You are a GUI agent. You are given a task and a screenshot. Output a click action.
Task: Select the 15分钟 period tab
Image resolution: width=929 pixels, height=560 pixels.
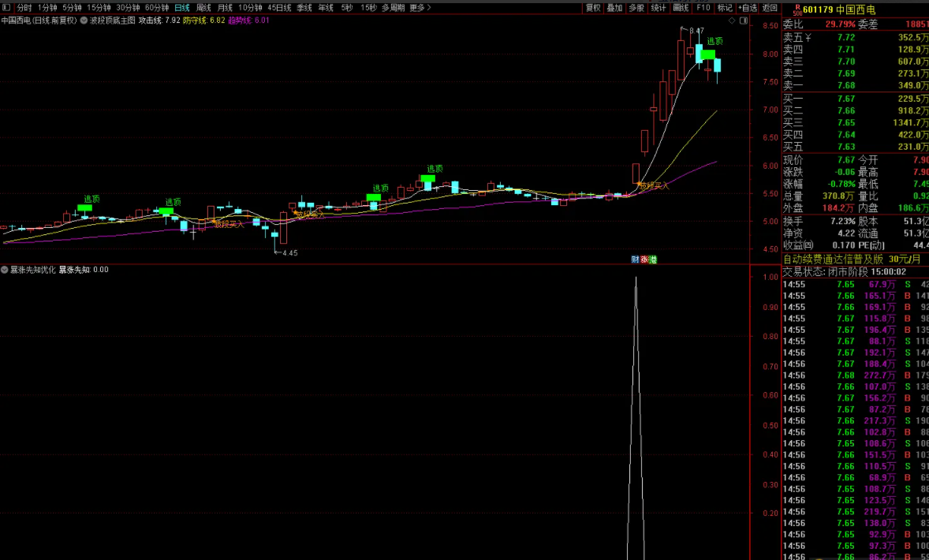point(99,8)
